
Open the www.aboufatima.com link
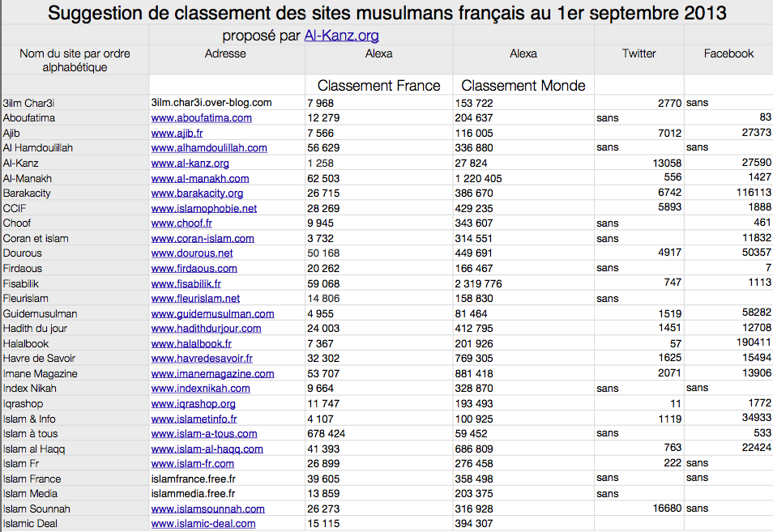(201, 118)
